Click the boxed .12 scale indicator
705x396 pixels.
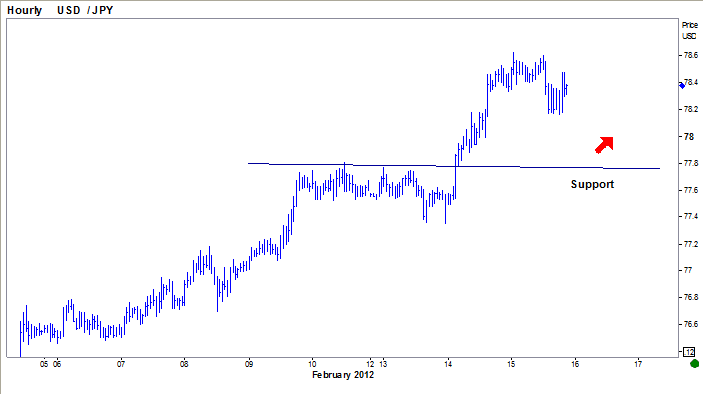click(x=689, y=352)
